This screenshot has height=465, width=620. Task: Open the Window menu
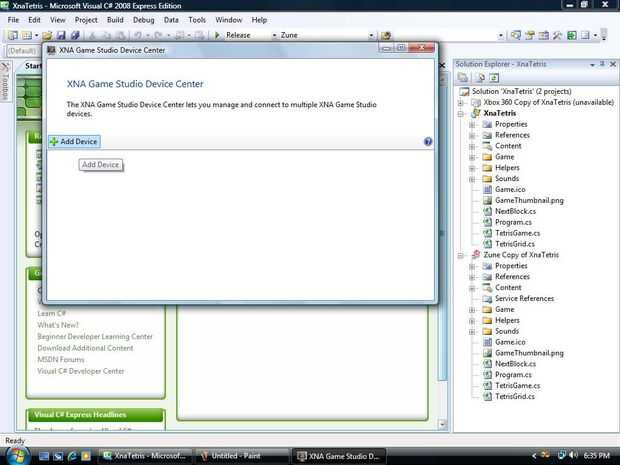tap(228, 20)
